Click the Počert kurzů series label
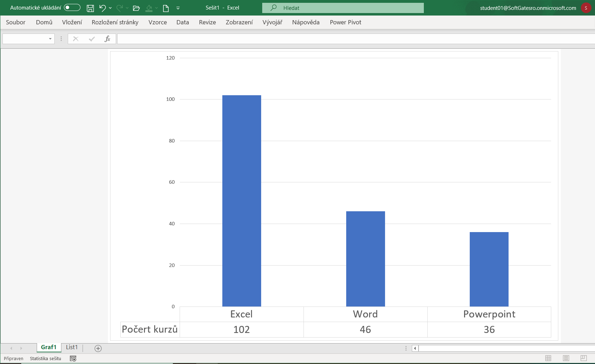The image size is (595, 364). click(150, 329)
